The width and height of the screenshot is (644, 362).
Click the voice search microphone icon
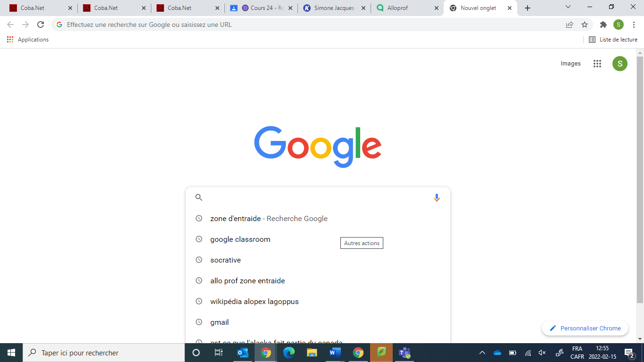pos(437,197)
